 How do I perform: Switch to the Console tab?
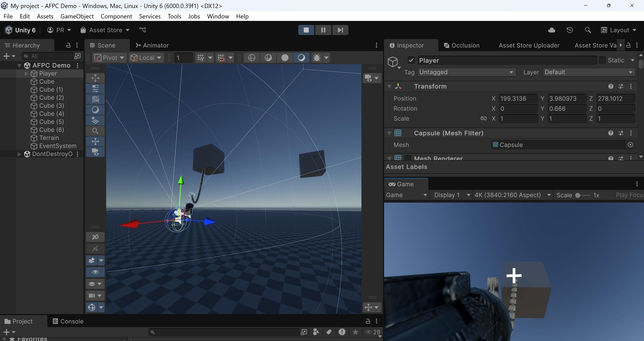[x=68, y=321]
